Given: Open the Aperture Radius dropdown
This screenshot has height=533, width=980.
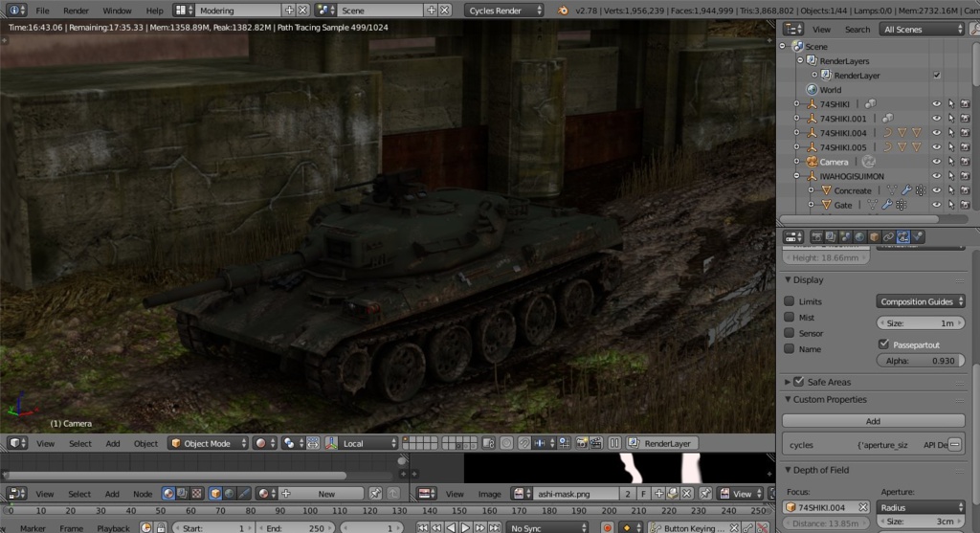Looking at the screenshot, I should pos(921,507).
